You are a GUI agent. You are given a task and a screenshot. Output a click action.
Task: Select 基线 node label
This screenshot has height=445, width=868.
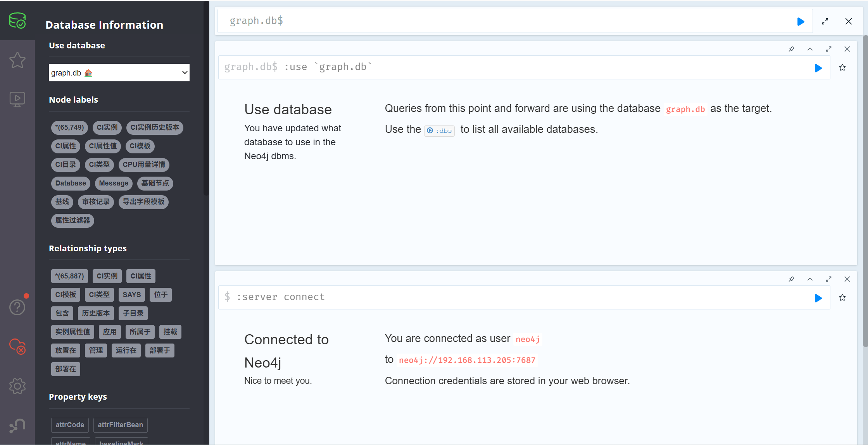[62, 202]
